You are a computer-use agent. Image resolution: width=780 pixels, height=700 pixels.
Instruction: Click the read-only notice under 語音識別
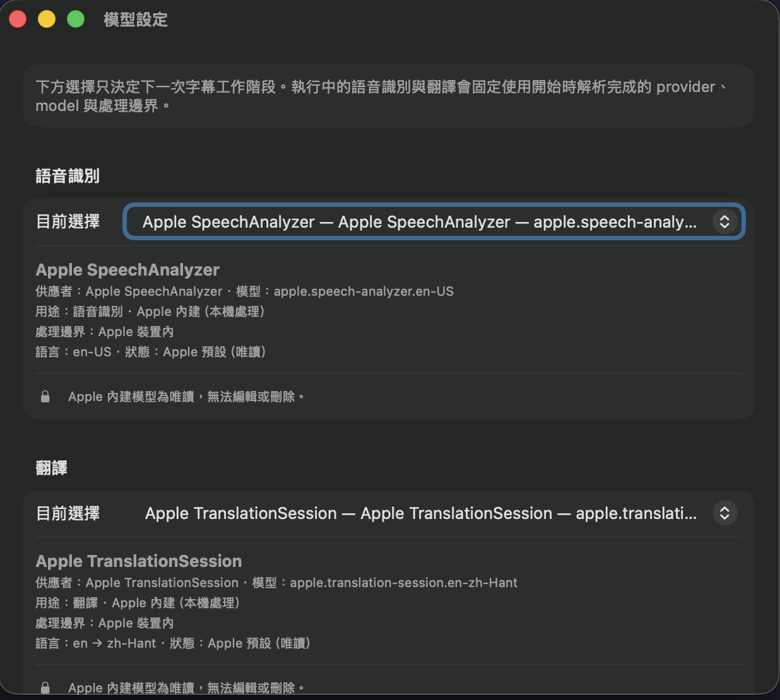pyautogui.click(x=186, y=397)
